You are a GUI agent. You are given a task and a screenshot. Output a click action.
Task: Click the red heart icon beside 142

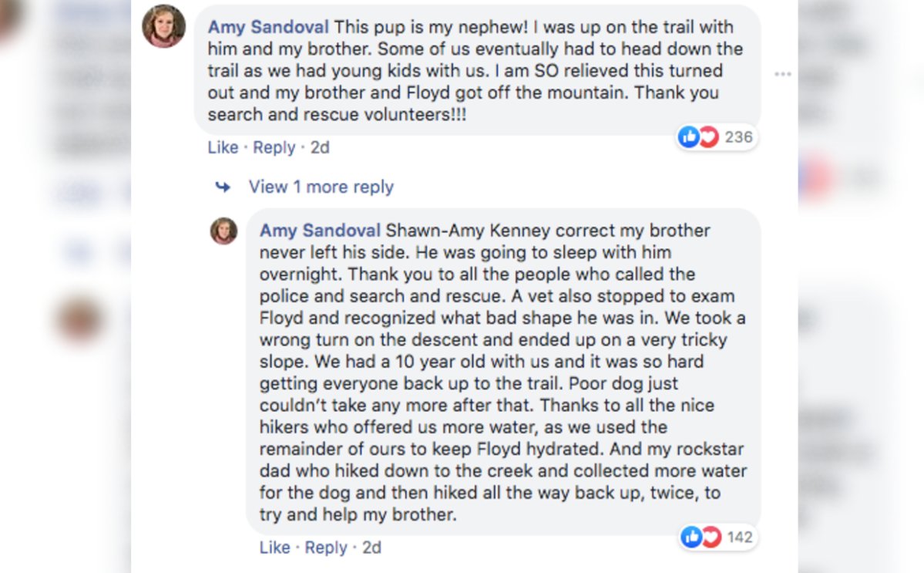[710, 537]
